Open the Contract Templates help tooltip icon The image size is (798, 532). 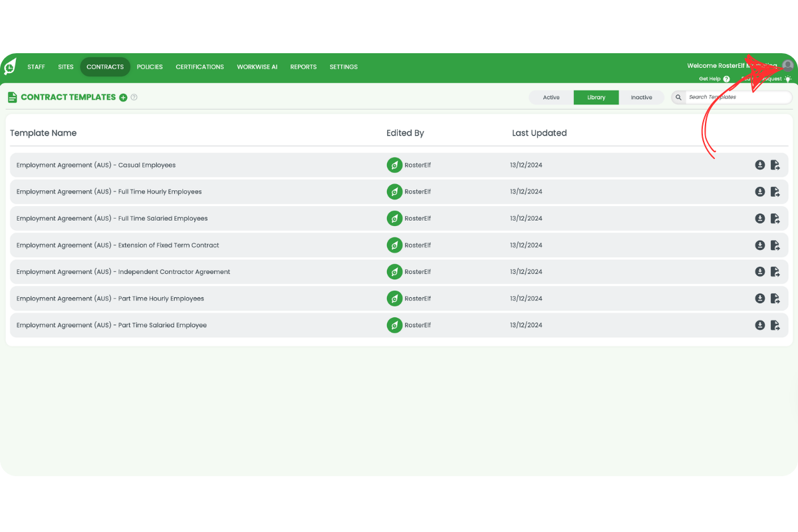(x=134, y=97)
